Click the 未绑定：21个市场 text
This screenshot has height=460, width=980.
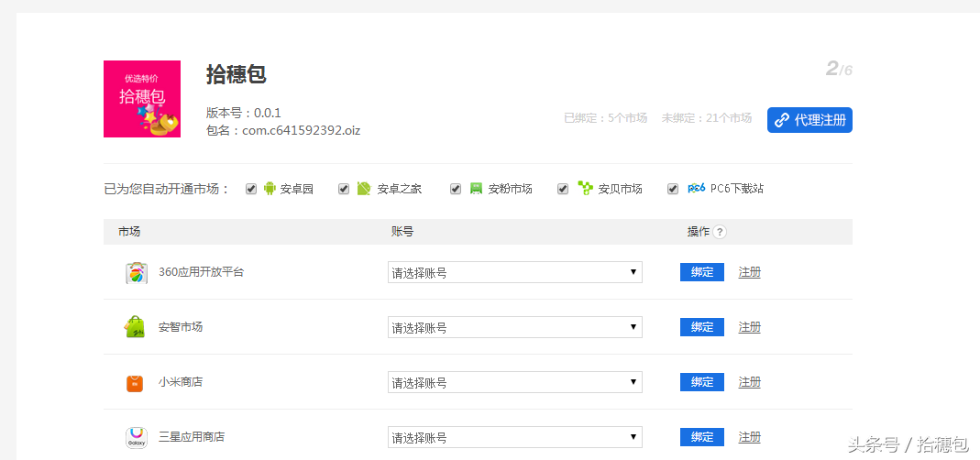click(707, 118)
